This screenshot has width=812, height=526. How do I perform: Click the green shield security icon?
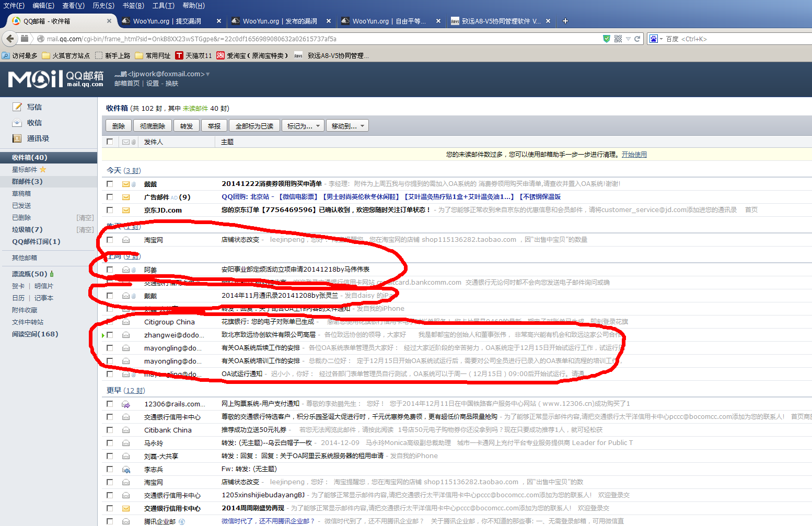pos(607,39)
